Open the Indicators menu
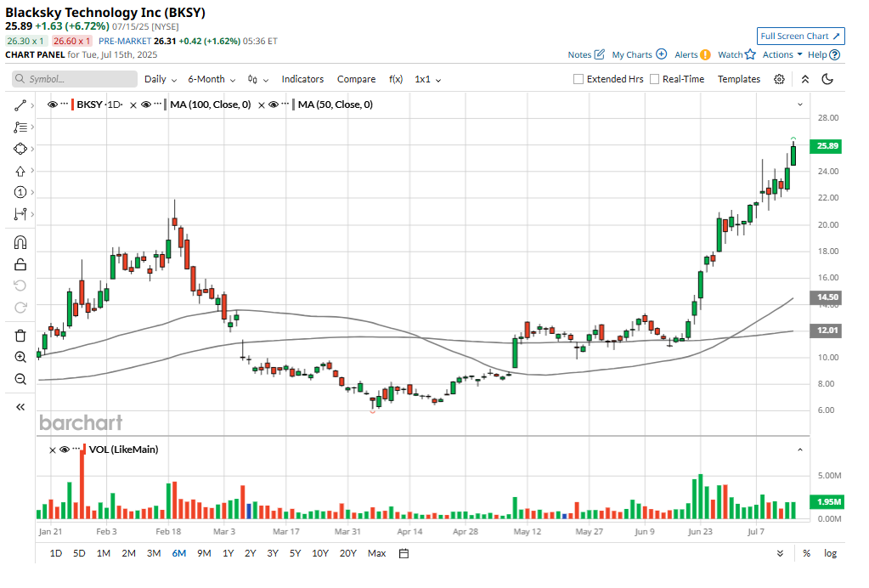The height and width of the screenshot is (588, 869). click(x=302, y=79)
